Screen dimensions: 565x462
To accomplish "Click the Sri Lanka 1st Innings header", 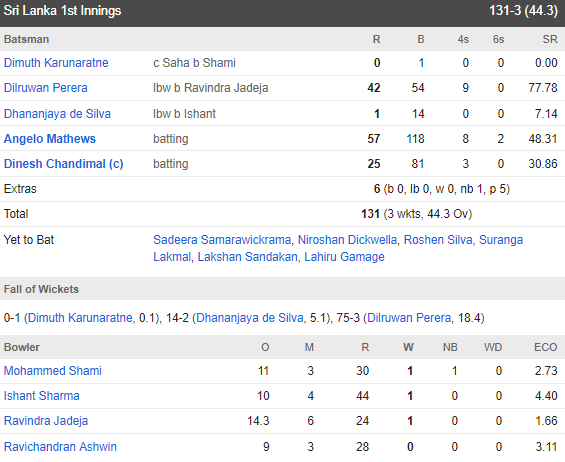I will (62, 11).
